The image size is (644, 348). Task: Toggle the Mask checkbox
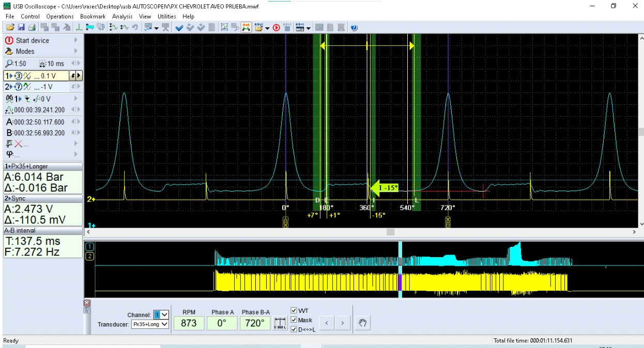pyautogui.click(x=294, y=320)
